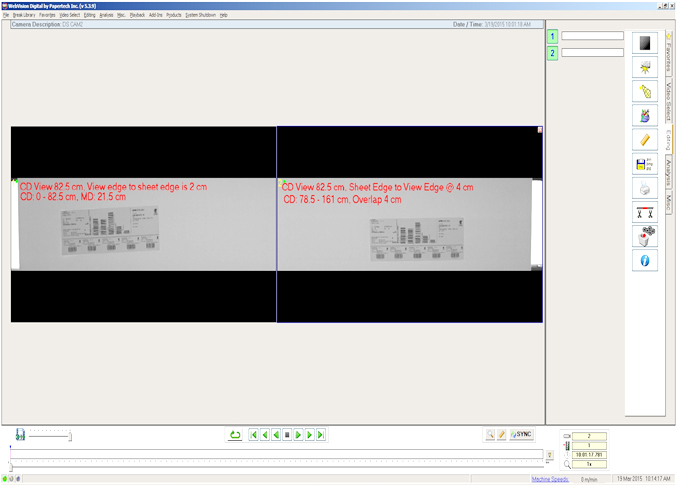Open the Misc. menu
The width and height of the screenshot is (677, 485).
click(121, 15)
